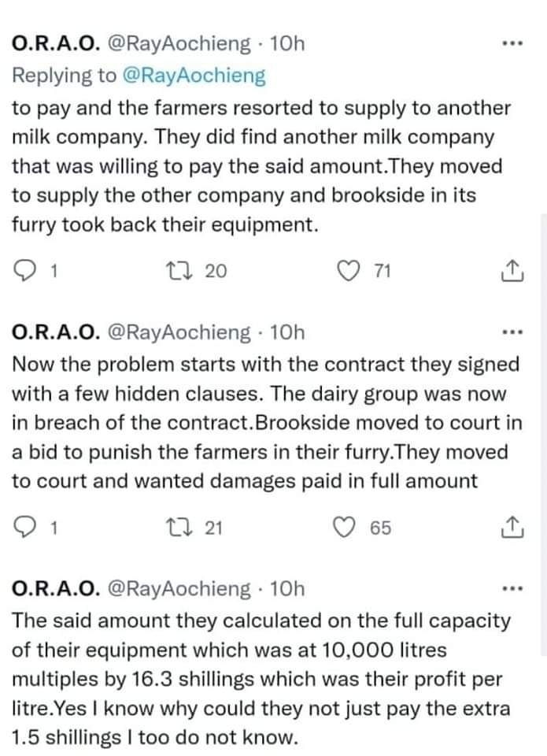Open O.R.A.O. profile from first tweet

[56, 44]
